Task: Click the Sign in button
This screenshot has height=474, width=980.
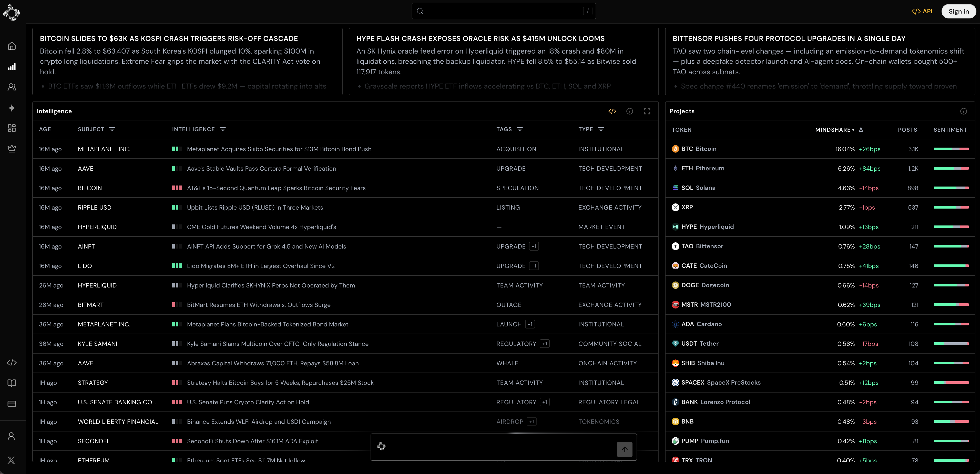Action: (959, 12)
